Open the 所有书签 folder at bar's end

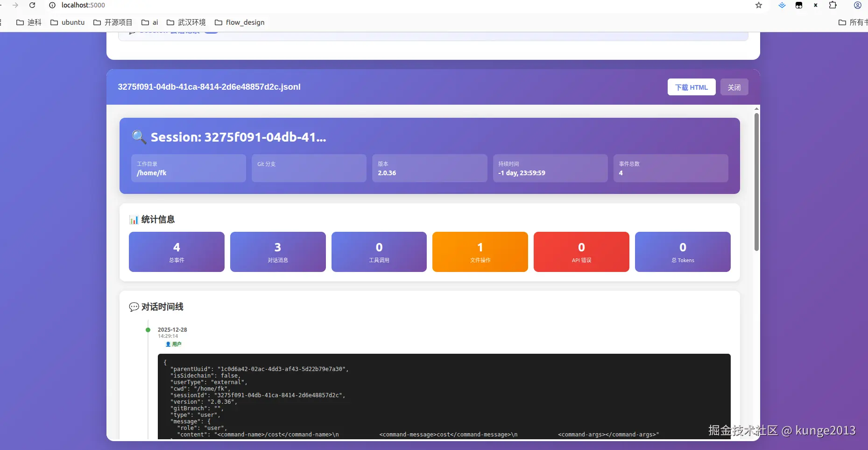click(x=853, y=22)
